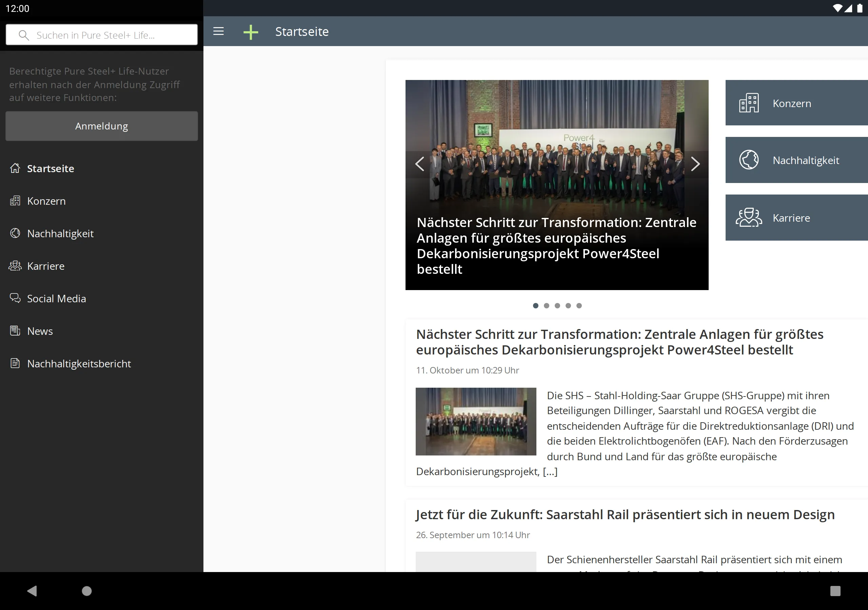Open the Konzern tile label
This screenshot has width=868, height=610.
[792, 103]
